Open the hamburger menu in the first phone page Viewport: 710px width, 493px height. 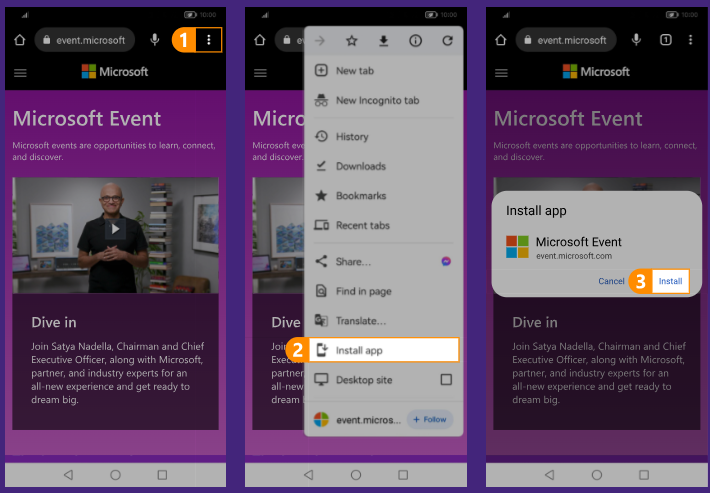pyautogui.click(x=20, y=72)
